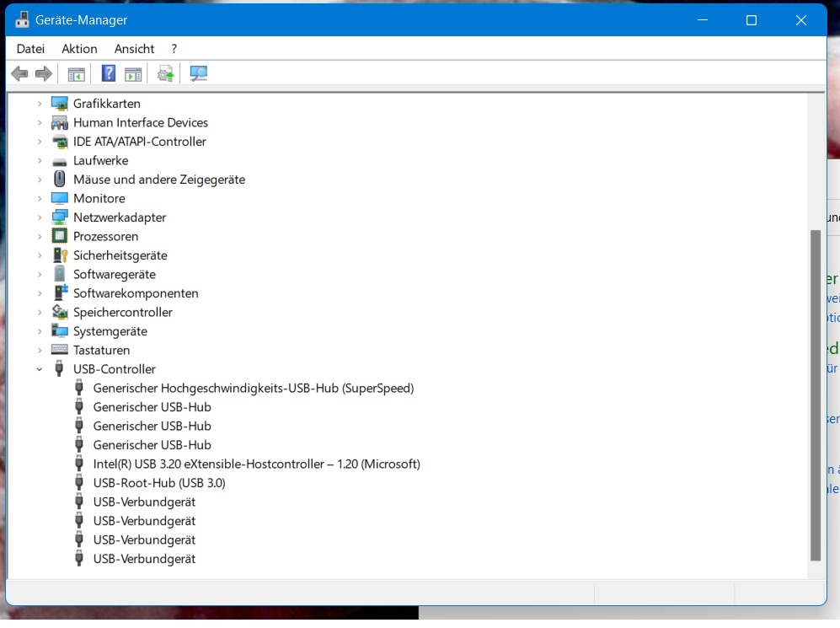Click the Forward arrow toolbar icon
This screenshot has height=628, width=840.
[x=44, y=73]
